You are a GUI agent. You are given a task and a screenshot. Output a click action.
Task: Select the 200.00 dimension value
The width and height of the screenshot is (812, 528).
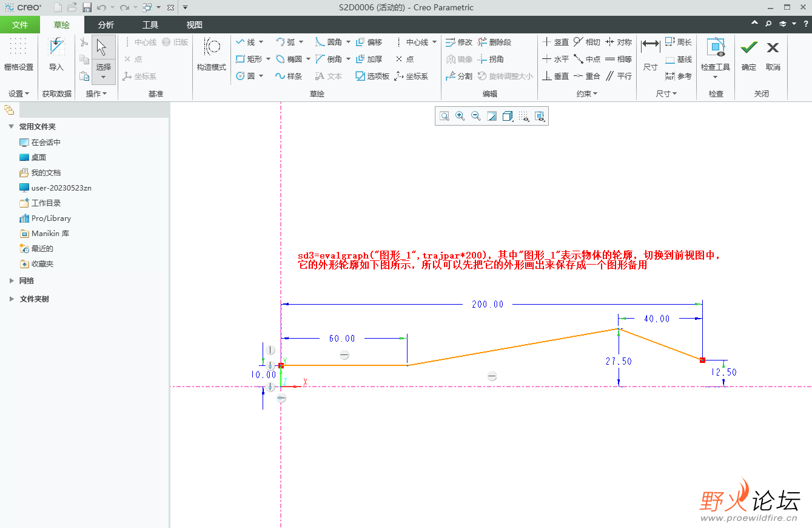(488, 304)
